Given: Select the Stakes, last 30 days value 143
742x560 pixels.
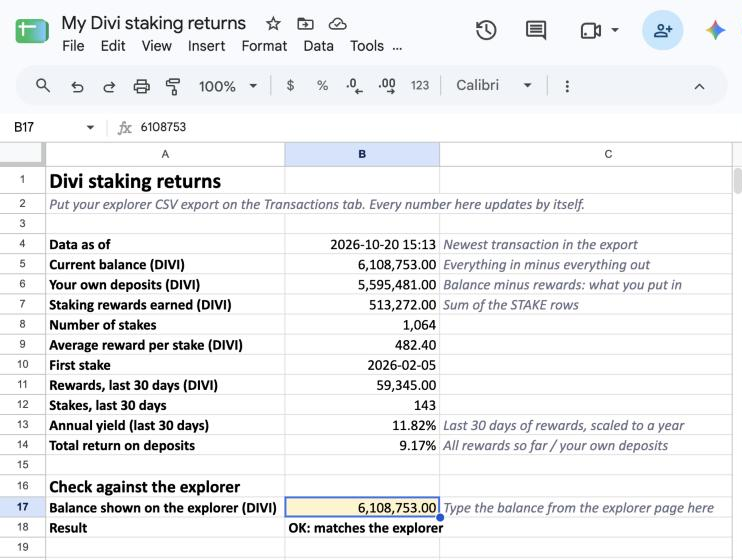Looking at the screenshot, I should (362, 405).
